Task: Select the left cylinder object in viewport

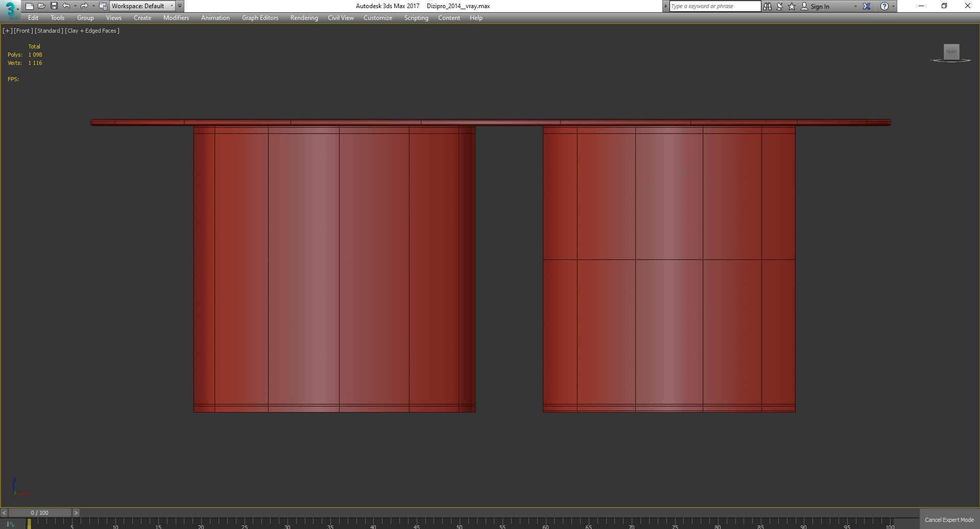Action: [x=334, y=269]
